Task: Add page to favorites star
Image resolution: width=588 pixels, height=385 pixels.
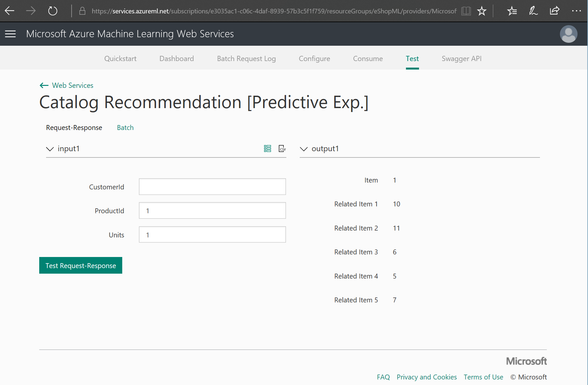Action: tap(482, 11)
